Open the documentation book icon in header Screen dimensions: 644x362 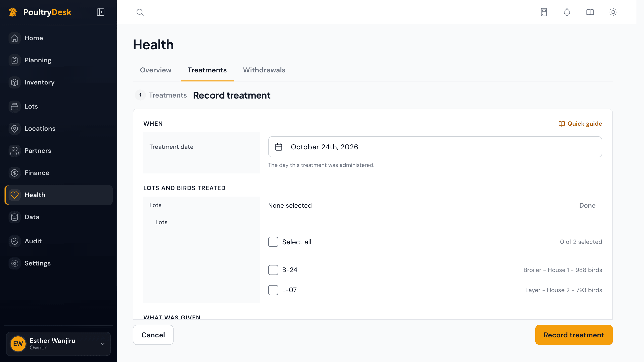coord(590,12)
